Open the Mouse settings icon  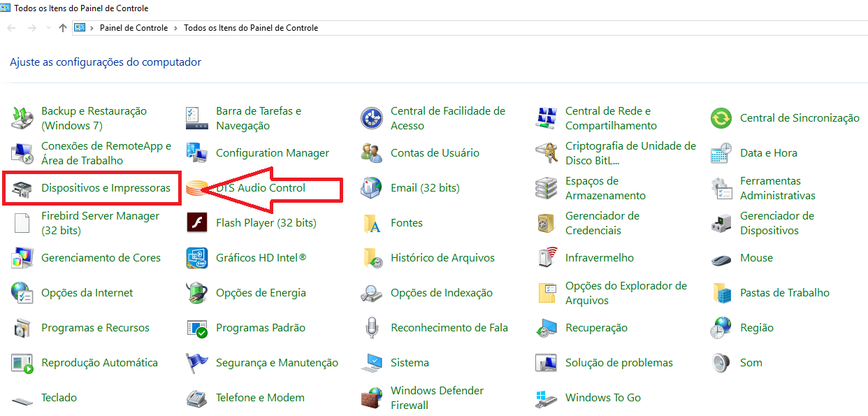721,258
